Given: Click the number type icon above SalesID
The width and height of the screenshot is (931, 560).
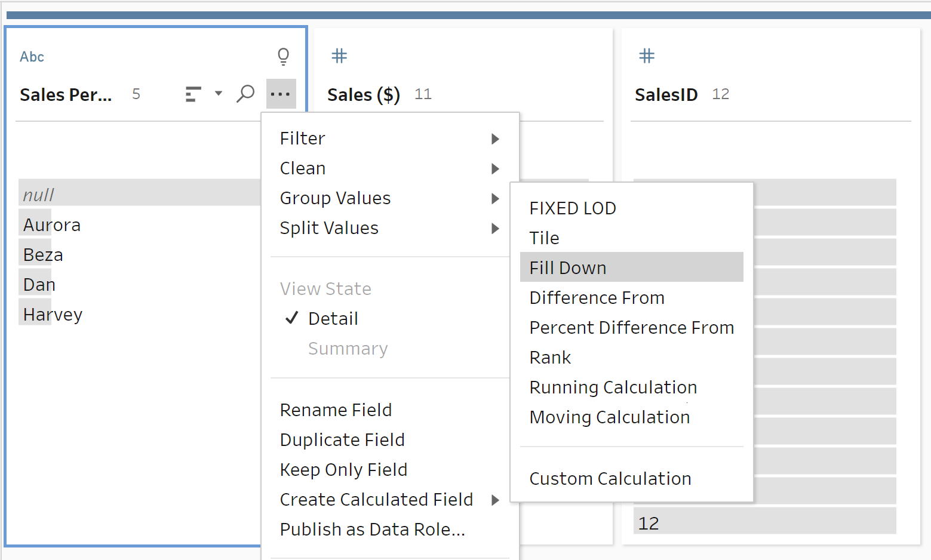Looking at the screenshot, I should click(x=647, y=56).
